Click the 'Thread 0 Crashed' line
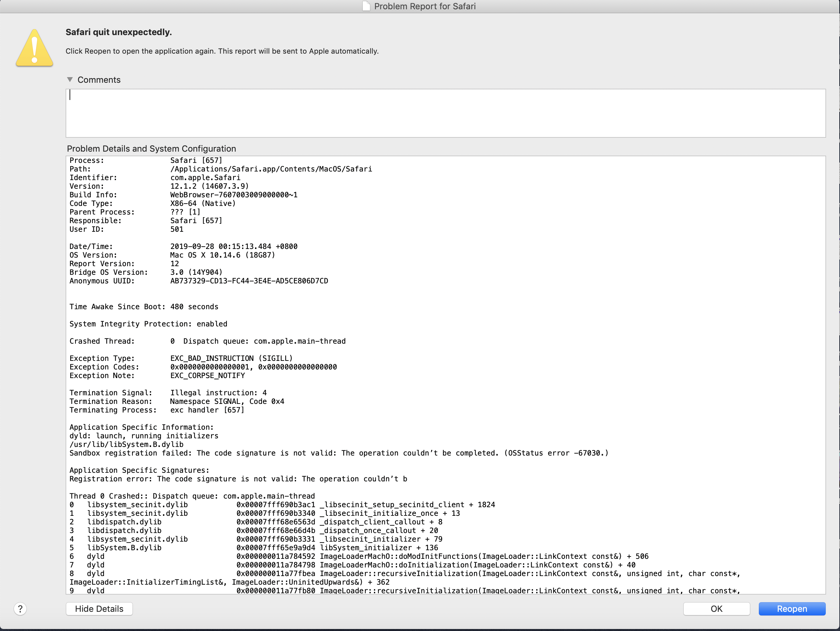This screenshot has height=631, width=840. click(192, 496)
